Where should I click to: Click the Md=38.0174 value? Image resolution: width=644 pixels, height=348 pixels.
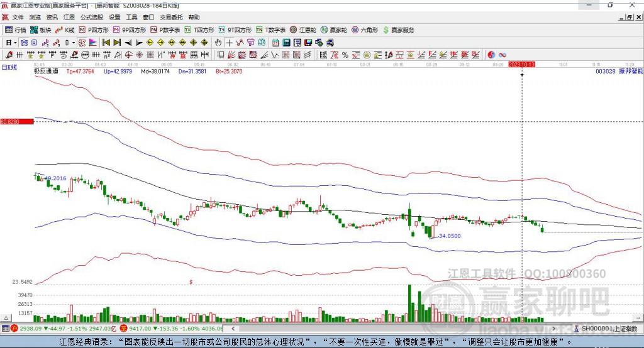click(x=155, y=72)
